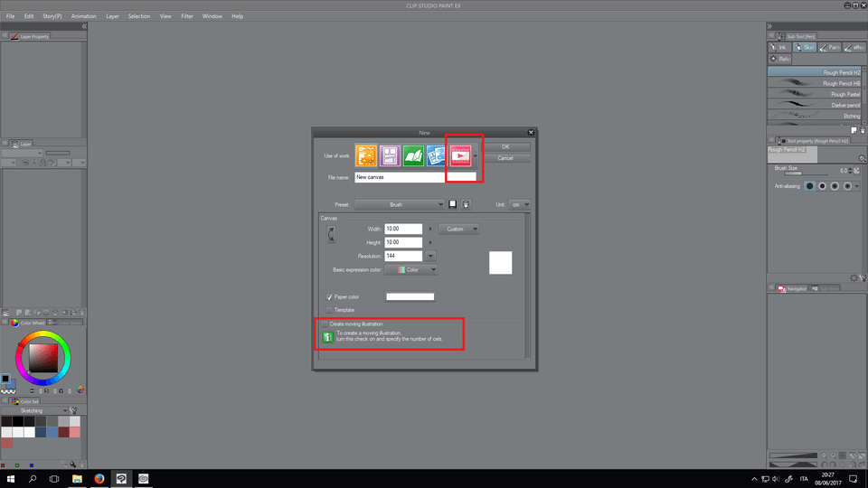Cancel the New canvas dialog
Viewport: 868px width, 488px height.
click(x=505, y=158)
